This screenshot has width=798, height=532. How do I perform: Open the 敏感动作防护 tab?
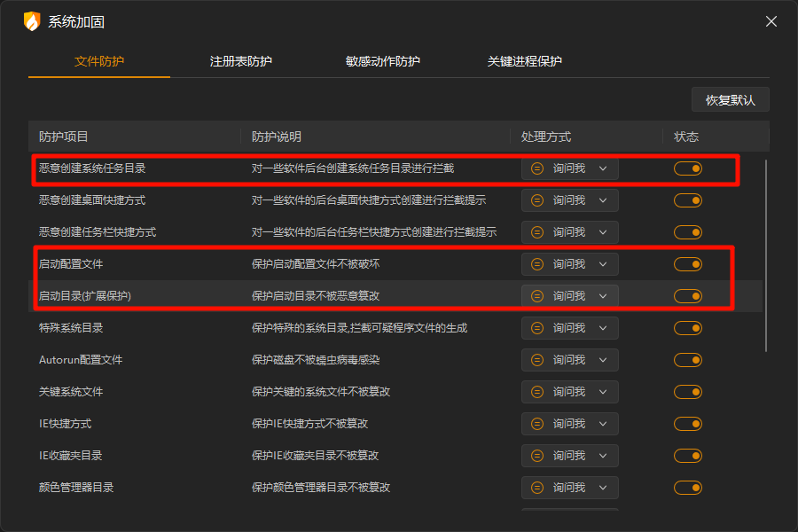click(383, 61)
